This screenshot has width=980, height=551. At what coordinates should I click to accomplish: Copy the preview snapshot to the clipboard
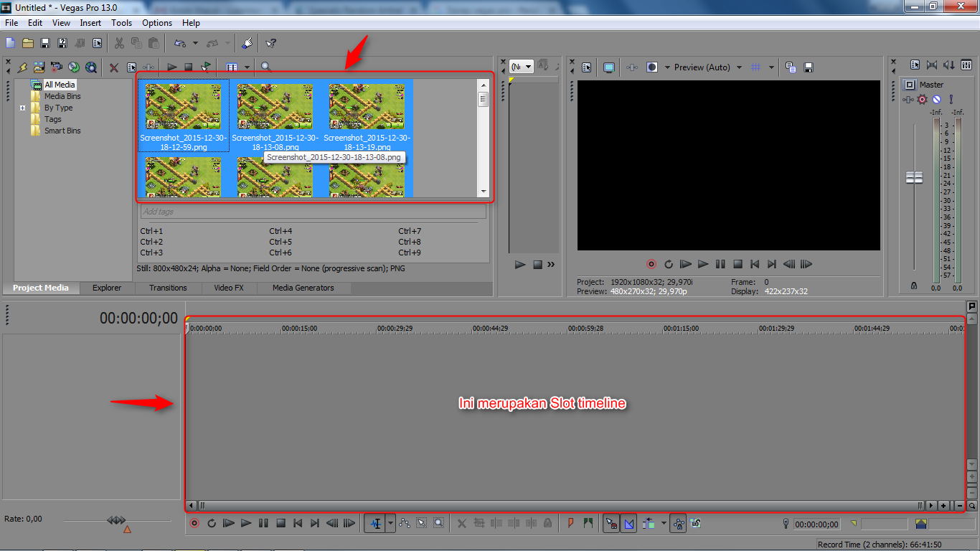coord(791,67)
